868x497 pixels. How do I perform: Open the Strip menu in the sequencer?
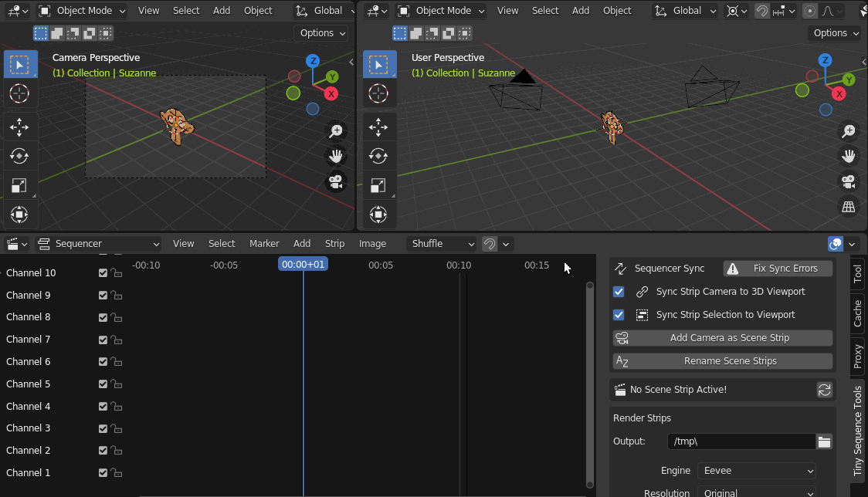[334, 243]
